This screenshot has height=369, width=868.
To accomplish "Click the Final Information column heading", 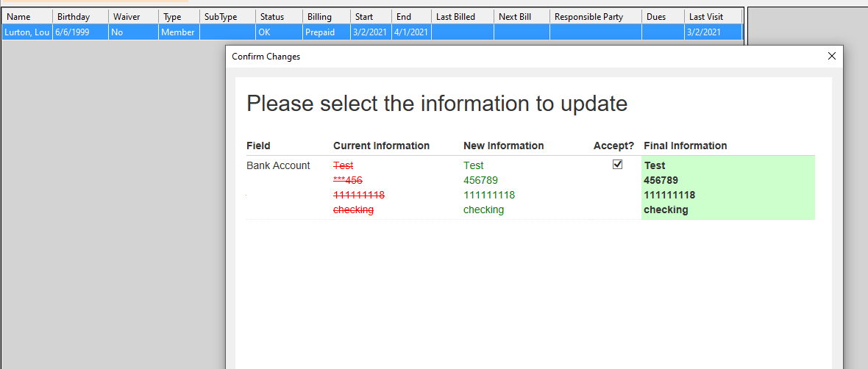I will (x=686, y=146).
